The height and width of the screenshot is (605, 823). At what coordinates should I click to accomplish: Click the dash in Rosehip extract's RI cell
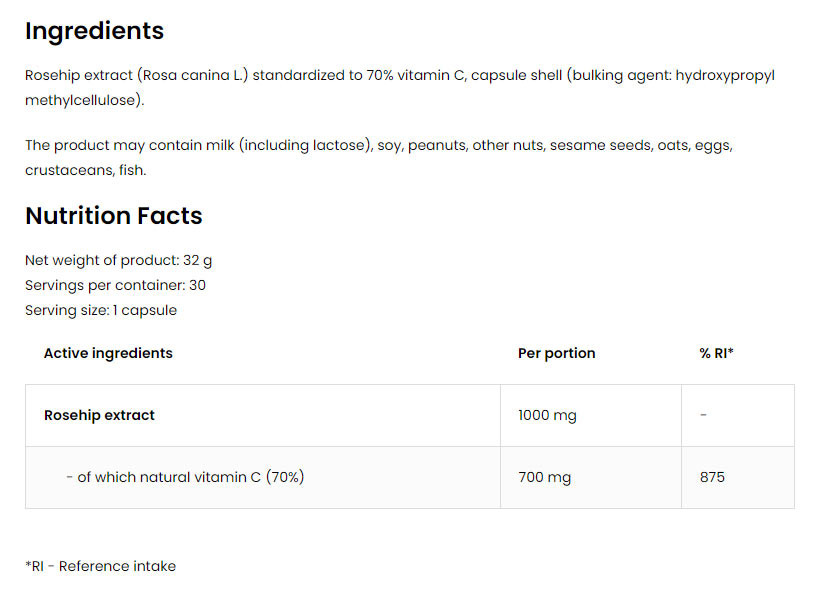click(703, 415)
